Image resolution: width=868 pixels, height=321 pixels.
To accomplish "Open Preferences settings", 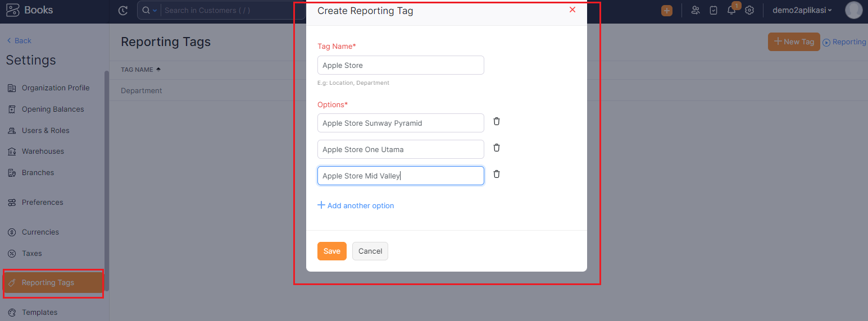I will pos(42,202).
